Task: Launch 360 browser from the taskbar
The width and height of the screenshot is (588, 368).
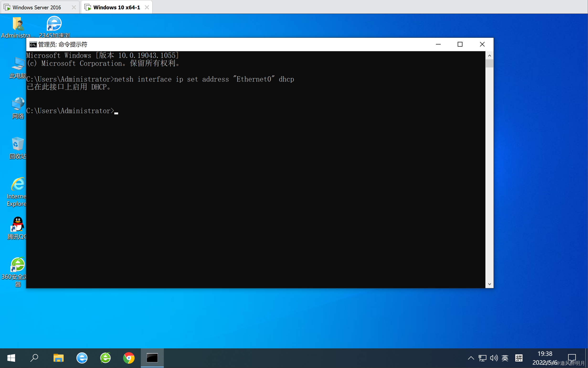Action: pos(106,358)
